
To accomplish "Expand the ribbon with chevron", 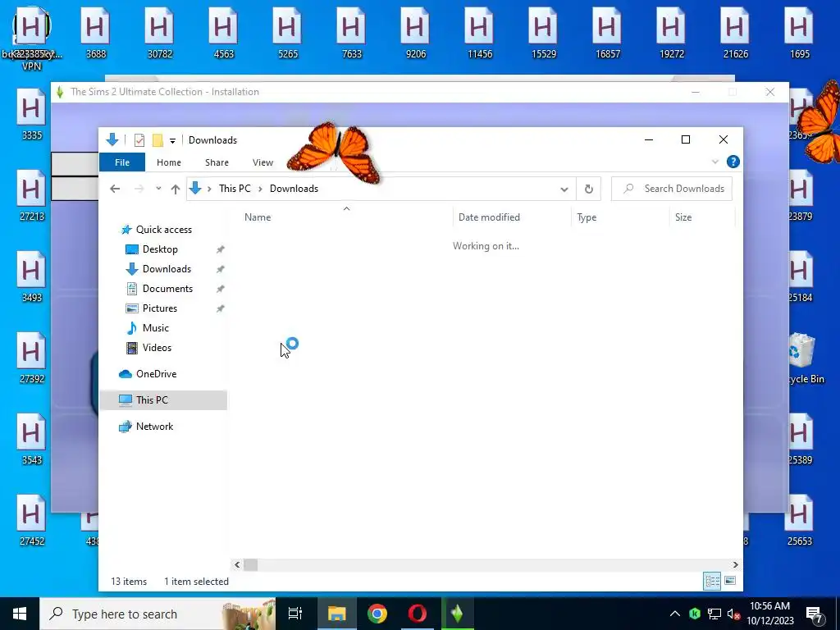I will coord(714,162).
